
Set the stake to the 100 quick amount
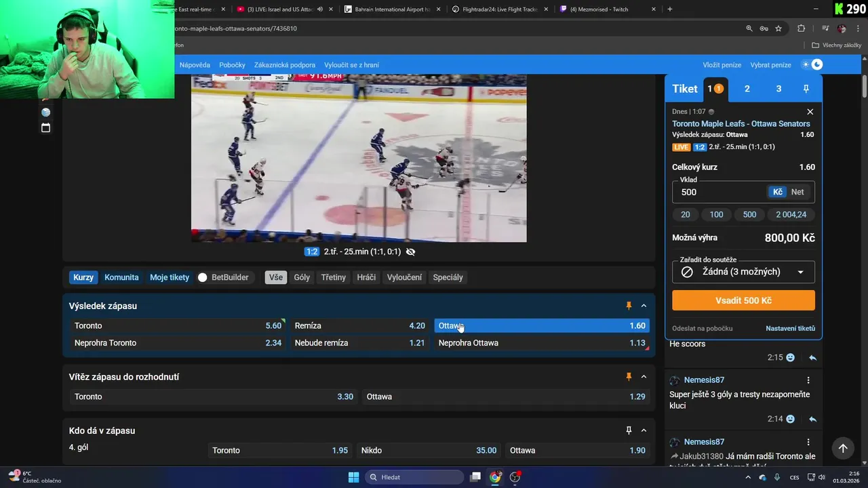[x=716, y=214]
